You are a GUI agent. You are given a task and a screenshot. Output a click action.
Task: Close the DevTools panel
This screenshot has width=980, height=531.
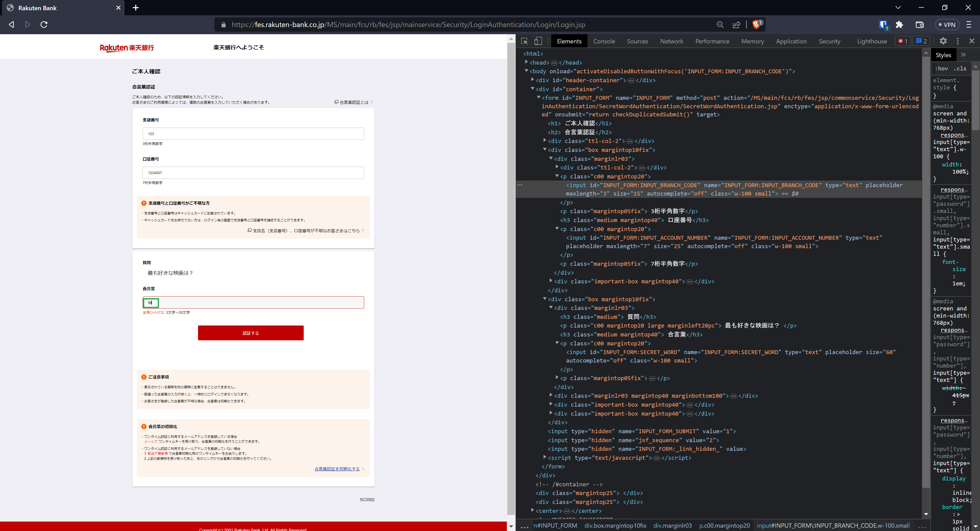[972, 41]
